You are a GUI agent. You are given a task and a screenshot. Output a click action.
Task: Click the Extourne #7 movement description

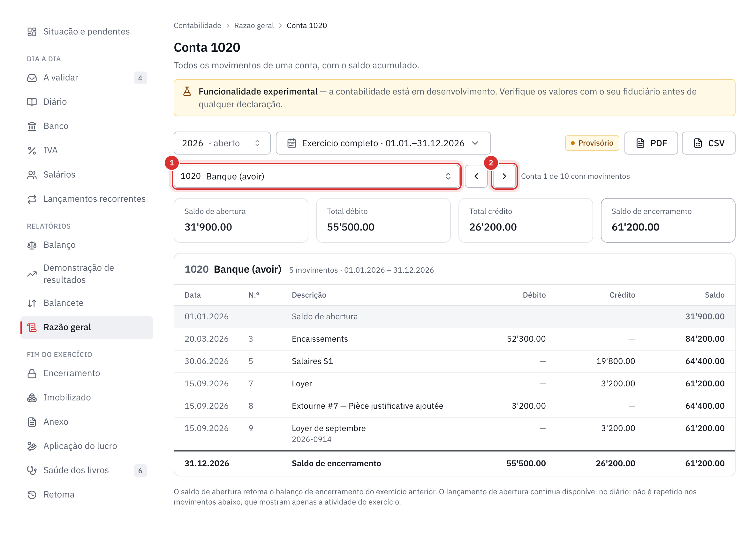[x=367, y=406]
